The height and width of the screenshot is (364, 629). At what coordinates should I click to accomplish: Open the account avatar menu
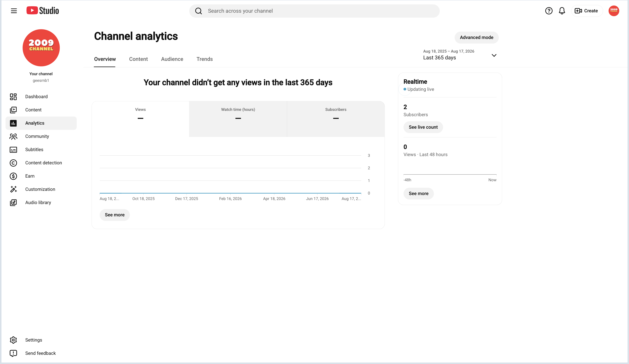(x=614, y=11)
